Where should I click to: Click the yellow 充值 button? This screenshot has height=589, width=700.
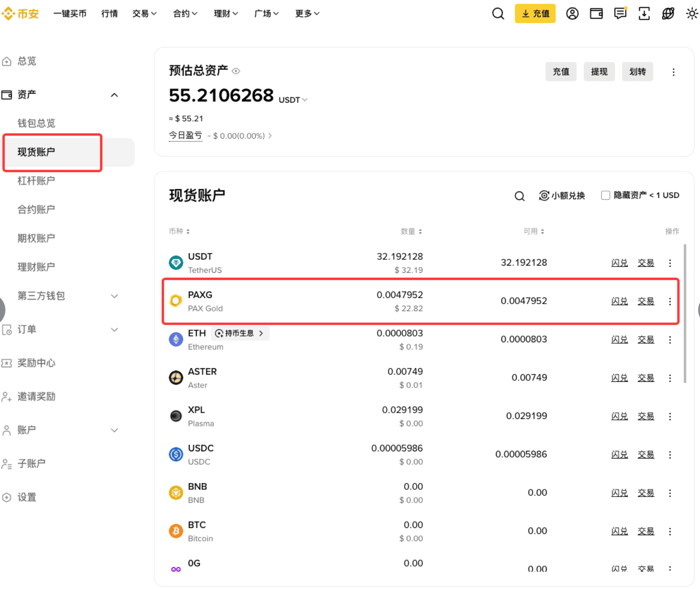[x=535, y=13]
